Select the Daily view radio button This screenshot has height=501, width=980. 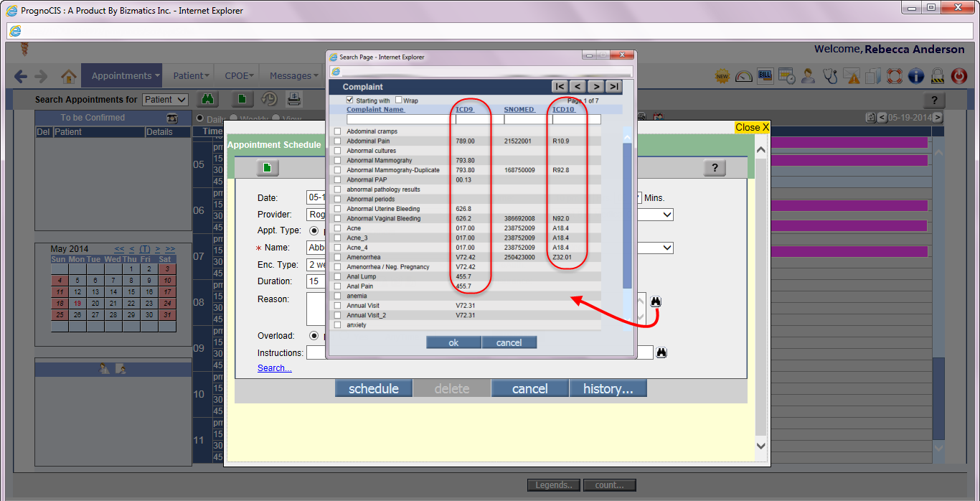click(x=200, y=118)
